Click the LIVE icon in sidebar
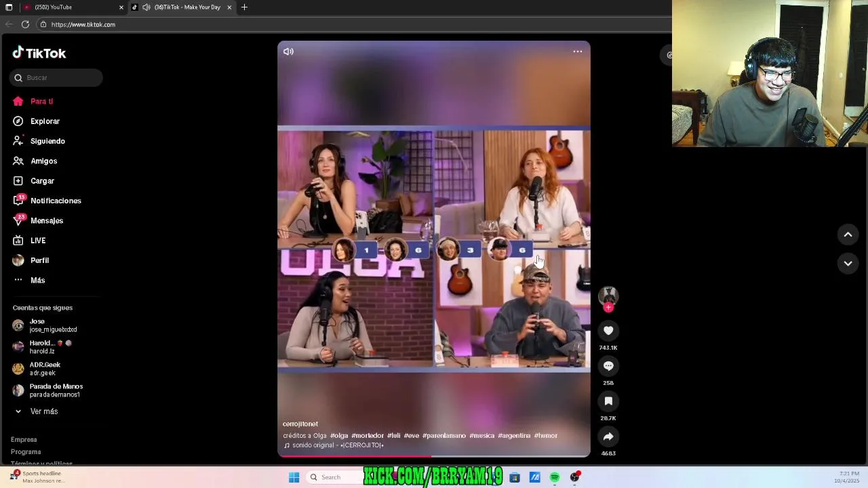868x488 pixels. click(x=18, y=241)
